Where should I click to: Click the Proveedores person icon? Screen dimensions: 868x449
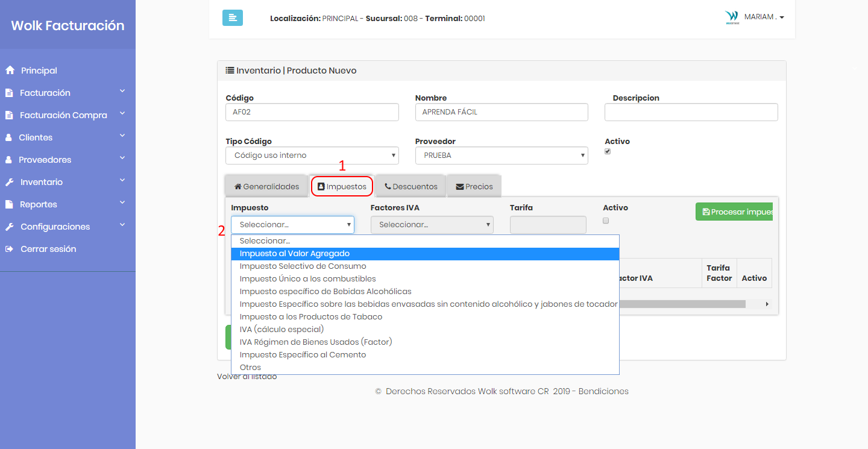[8, 160]
